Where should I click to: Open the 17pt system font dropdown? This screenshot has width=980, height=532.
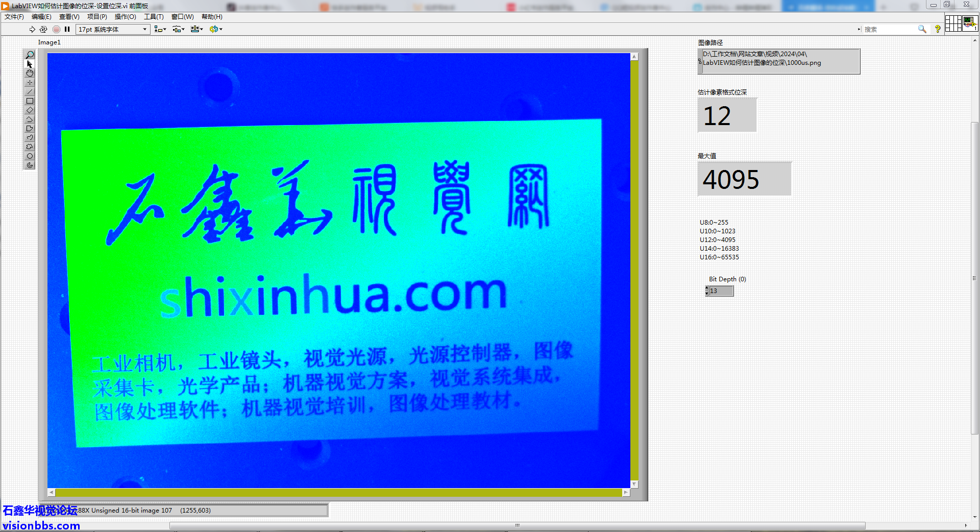click(x=112, y=30)
